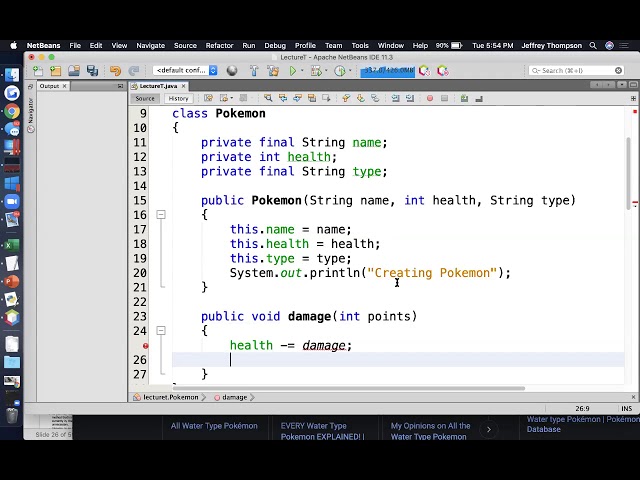This screenshot has width=640, height=480.
Task: Open Zoom app from the dock
Action: tap(12, 201)
